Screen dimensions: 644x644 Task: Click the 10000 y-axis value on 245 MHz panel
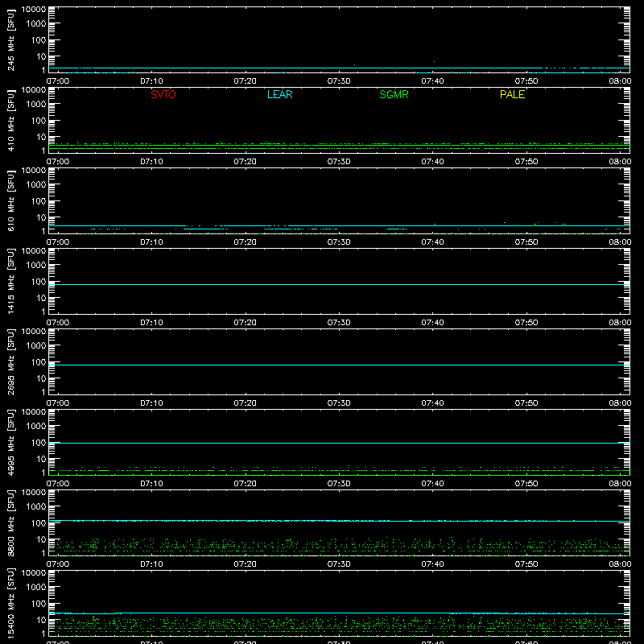(34, 10)
